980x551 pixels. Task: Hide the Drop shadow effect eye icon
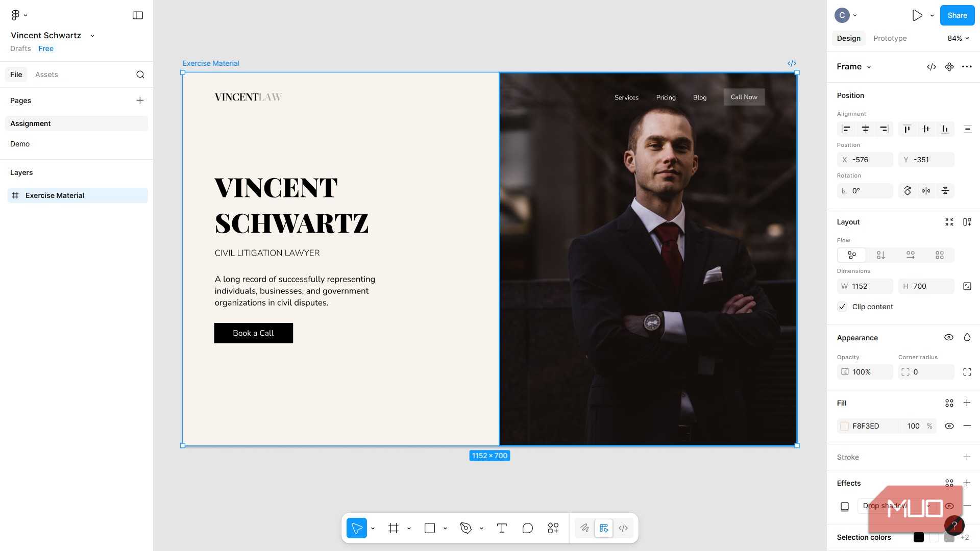949,506
